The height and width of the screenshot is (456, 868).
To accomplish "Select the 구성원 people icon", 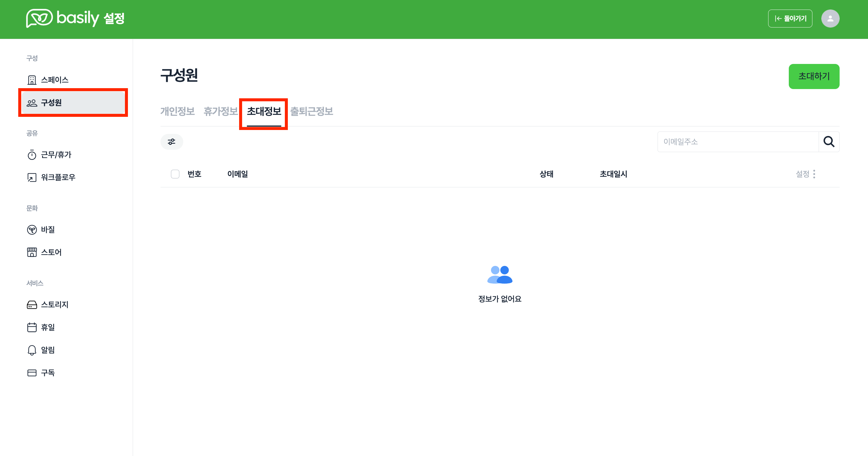I will click(32, 103).
